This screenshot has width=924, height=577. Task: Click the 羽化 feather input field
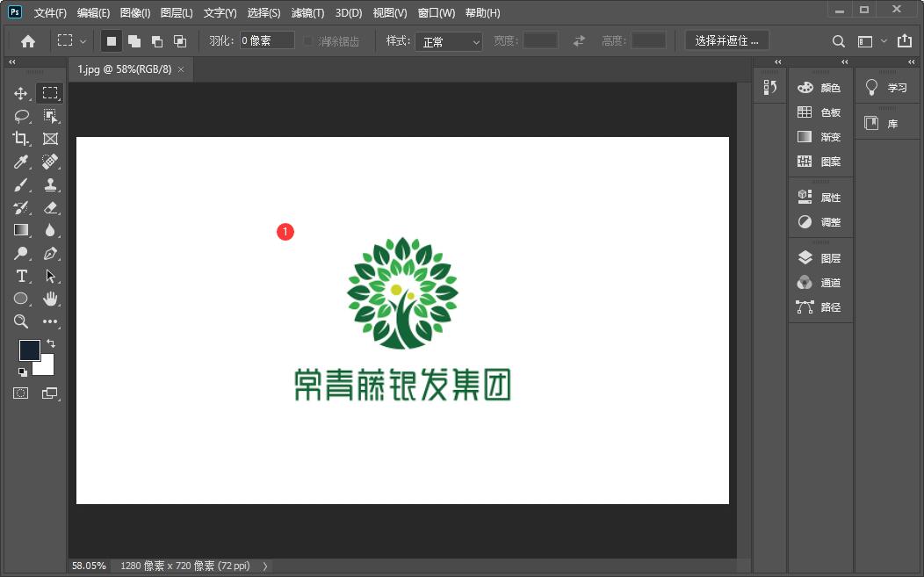click(267, 40)
